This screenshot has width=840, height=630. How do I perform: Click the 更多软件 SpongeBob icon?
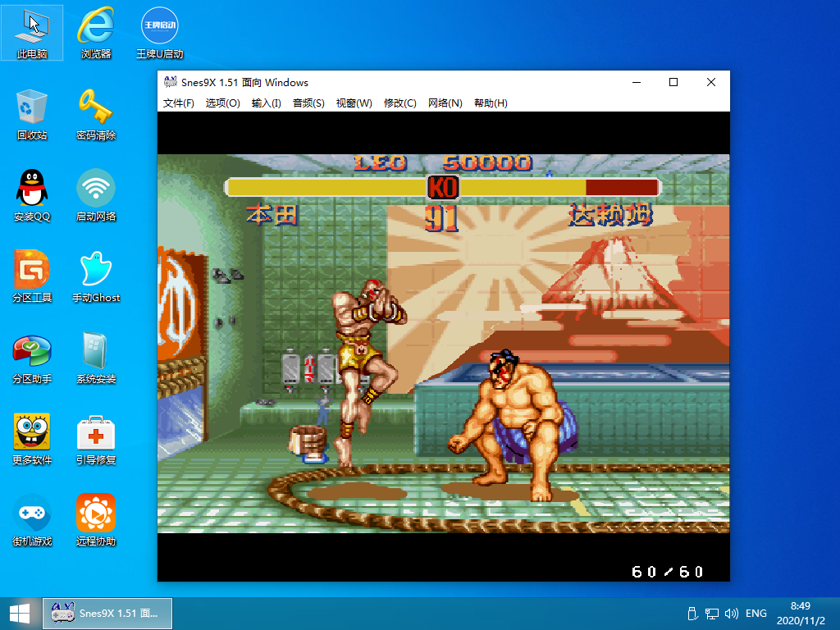point(32,440)
